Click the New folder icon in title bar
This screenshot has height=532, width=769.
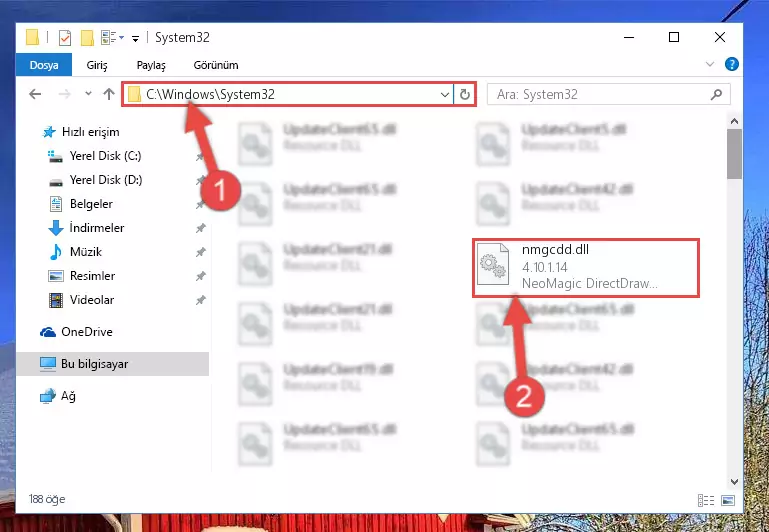click(x=87, y=37)
